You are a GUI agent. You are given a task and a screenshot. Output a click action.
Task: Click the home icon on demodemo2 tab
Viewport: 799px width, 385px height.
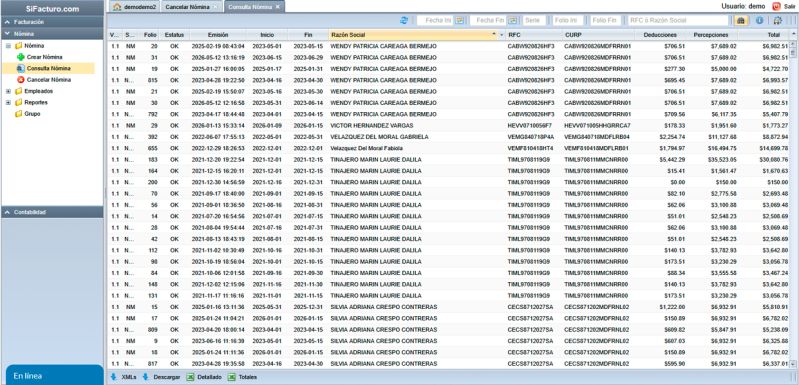pos(117,7)
